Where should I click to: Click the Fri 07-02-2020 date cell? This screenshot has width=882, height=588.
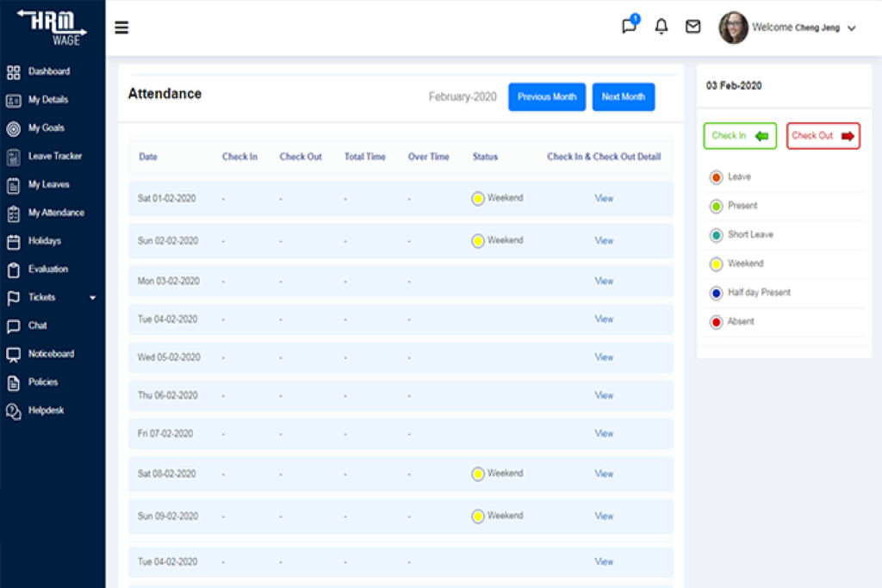point(165,434)
